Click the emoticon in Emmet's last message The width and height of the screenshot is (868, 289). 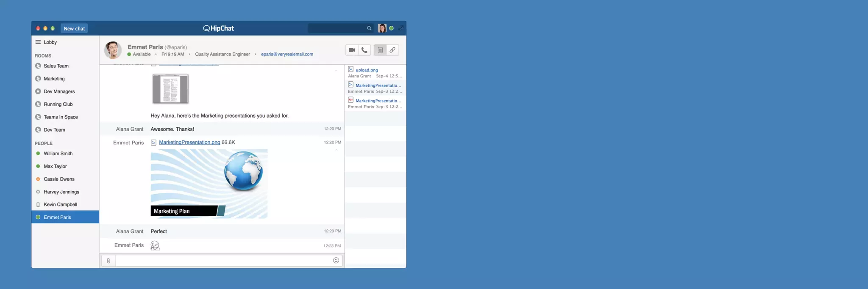tap(155, 245)
